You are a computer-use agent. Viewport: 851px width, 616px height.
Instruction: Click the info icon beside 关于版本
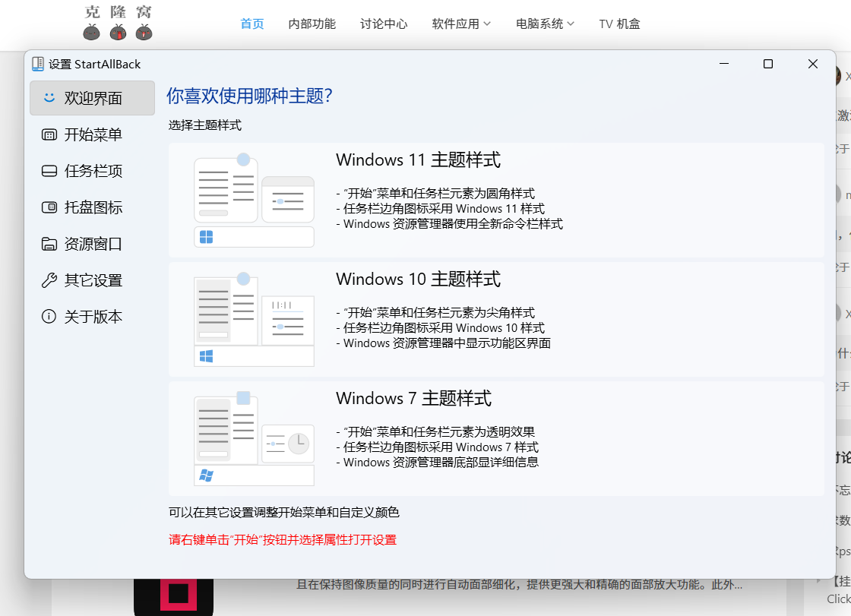coord(49,317)
